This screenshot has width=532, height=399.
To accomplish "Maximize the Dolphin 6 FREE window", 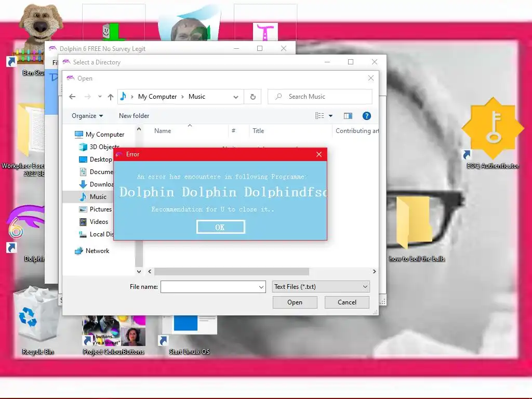I will point(260,48).
